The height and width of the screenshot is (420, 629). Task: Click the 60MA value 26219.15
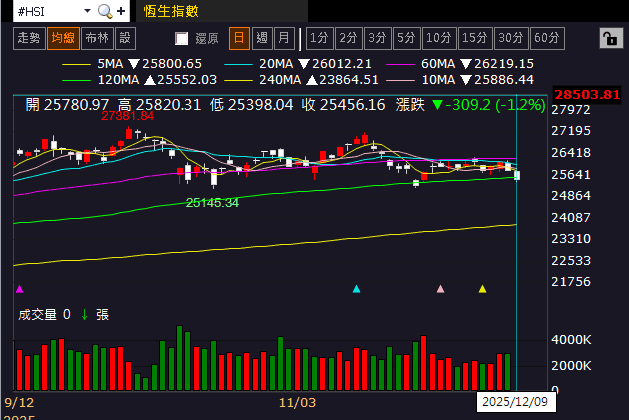(504, 64)
